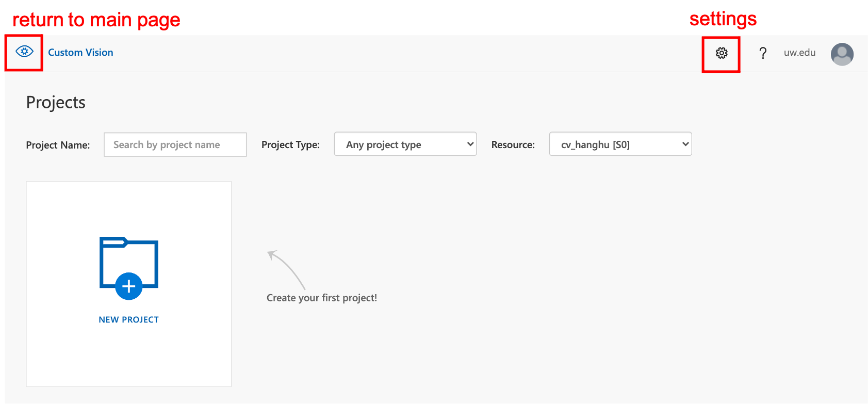Open the Custom Vision home link
Viewport: 868px width, 404px height.
pos(80,53)
